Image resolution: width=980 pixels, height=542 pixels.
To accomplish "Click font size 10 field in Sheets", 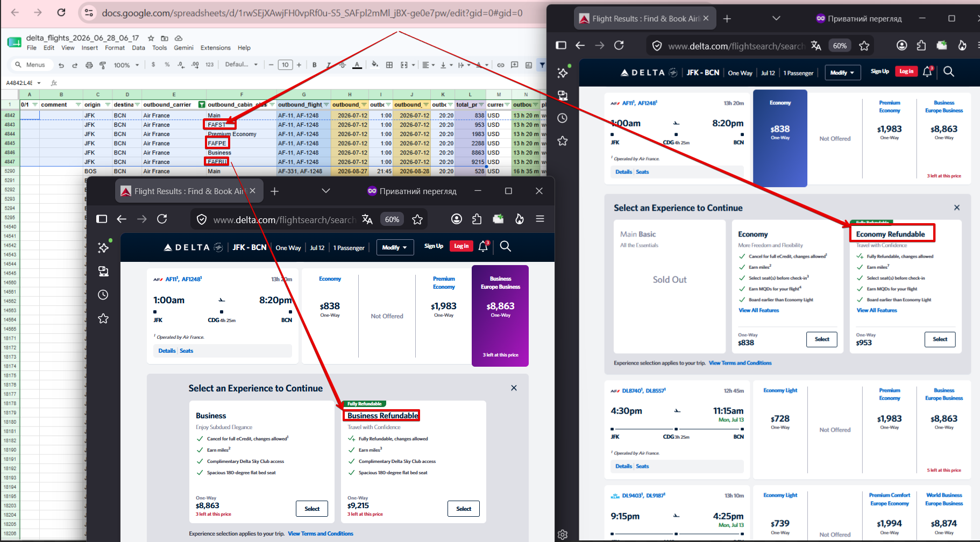I will pyautogui.click(x=285, y=65).
